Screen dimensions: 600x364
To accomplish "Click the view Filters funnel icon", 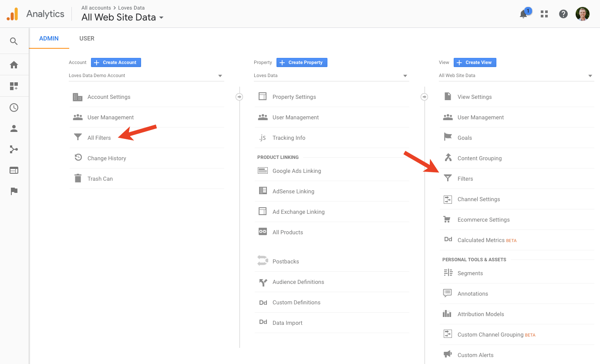I will pos(448,179).
